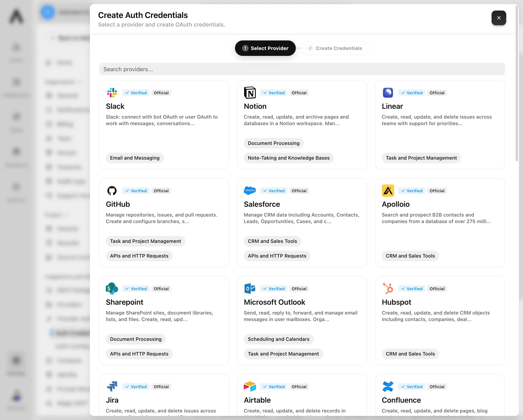523x420 pixels.
Task: Click APIs and HTTP Requests tag on GitHub
Action: (139, 256)
